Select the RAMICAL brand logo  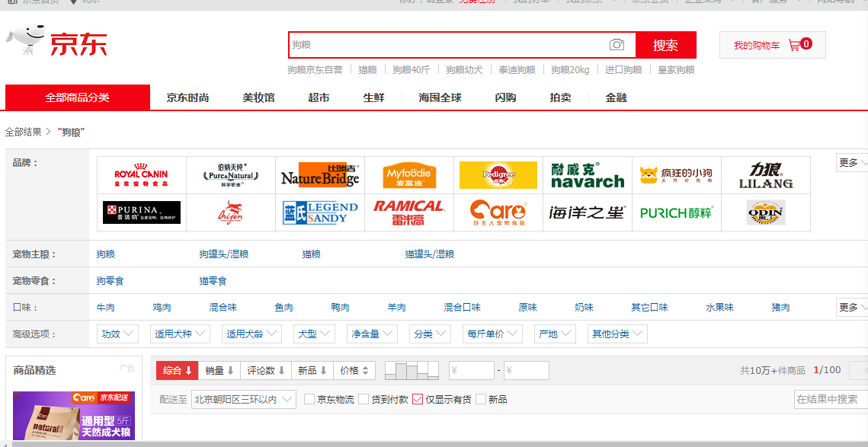[409, 212]
